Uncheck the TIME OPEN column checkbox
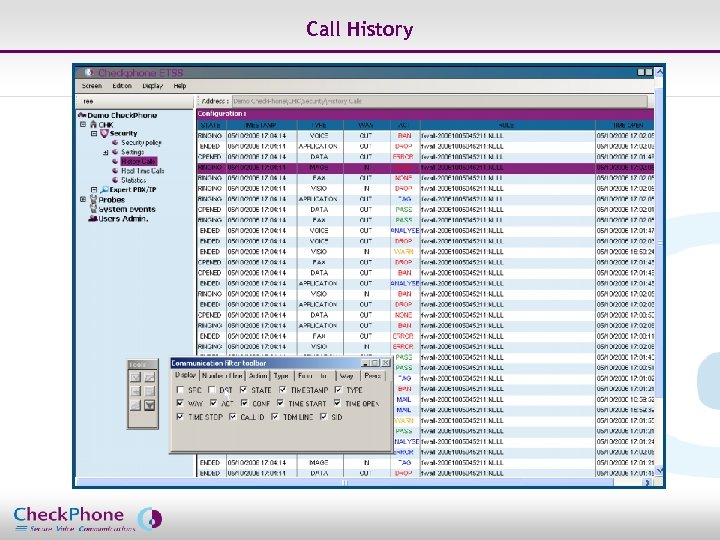Image resolution: width=720 pixels, height=540 pixels. [338, 403]
